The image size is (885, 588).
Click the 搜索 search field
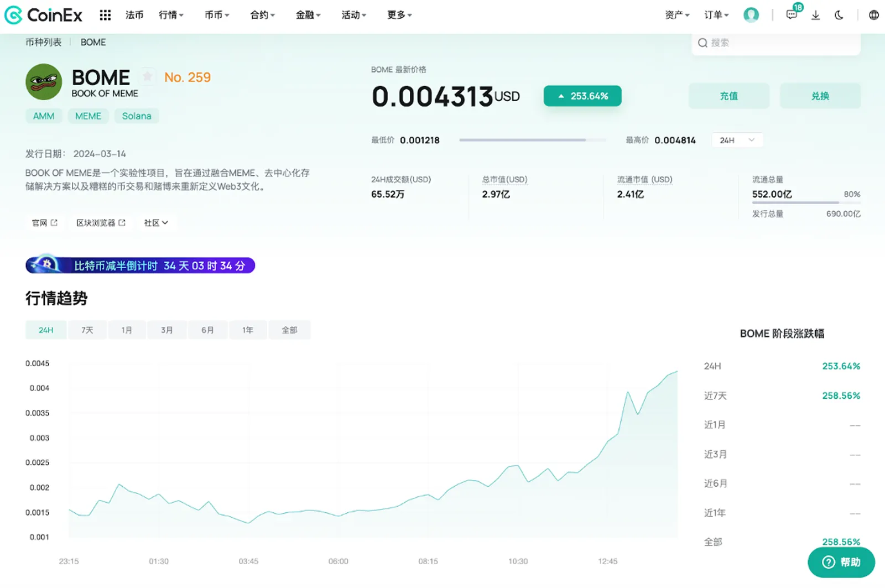point(776,43)
